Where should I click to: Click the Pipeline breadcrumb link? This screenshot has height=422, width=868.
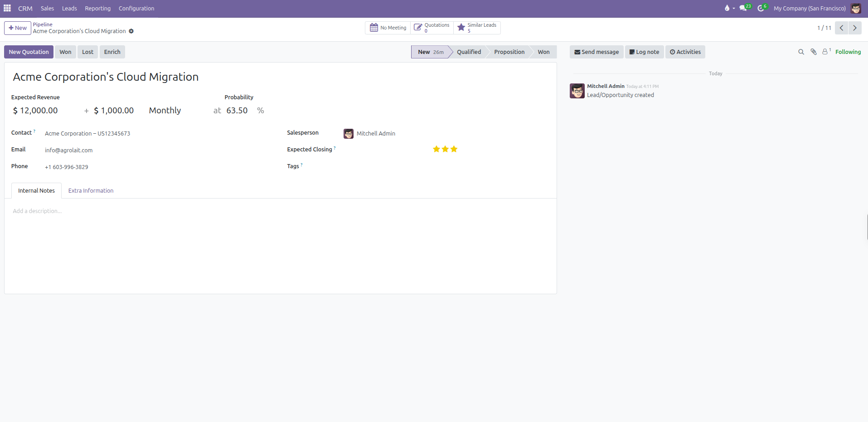click(43, 24)
